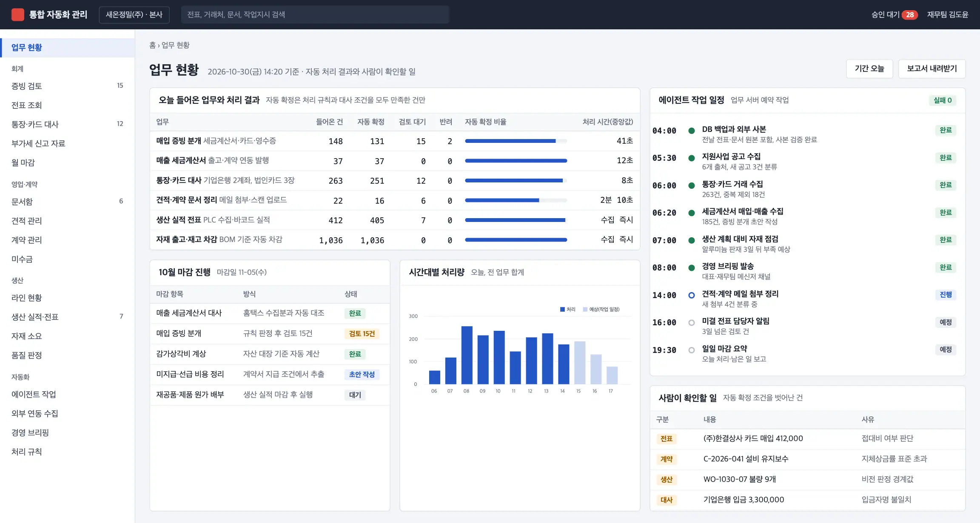Go to 외부 연동 수집
The width and height of the screenshot is (980, 523).
(67, 413)
